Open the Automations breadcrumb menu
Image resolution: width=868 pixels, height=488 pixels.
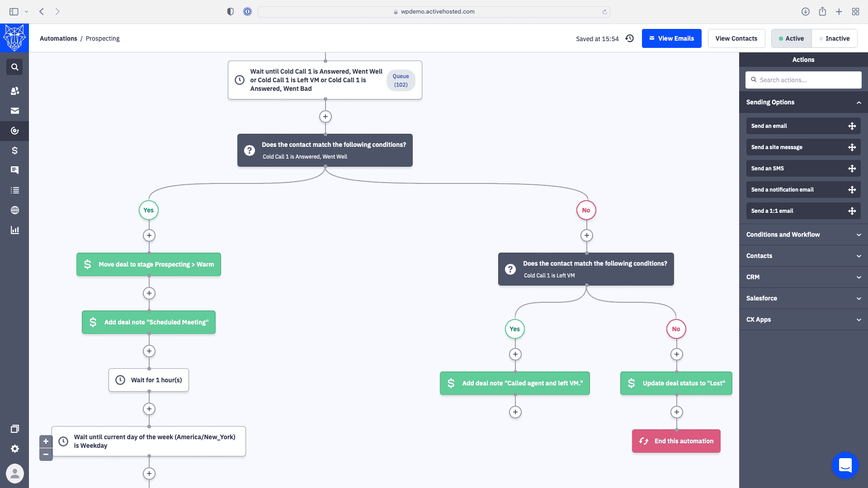[58, 38]
